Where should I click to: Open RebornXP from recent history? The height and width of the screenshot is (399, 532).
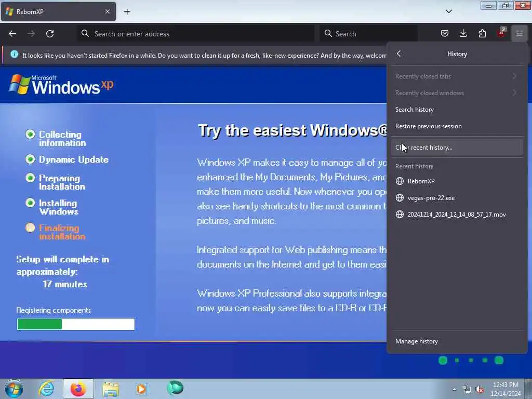(x=457, y=181)
